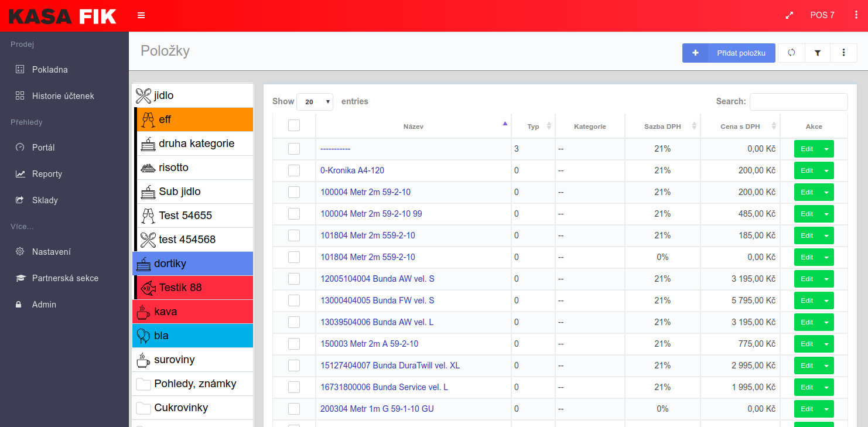Open Edit dropdown arrow for the dashes row
This screenshot has height=427, width=868.
tap(826, 149)
